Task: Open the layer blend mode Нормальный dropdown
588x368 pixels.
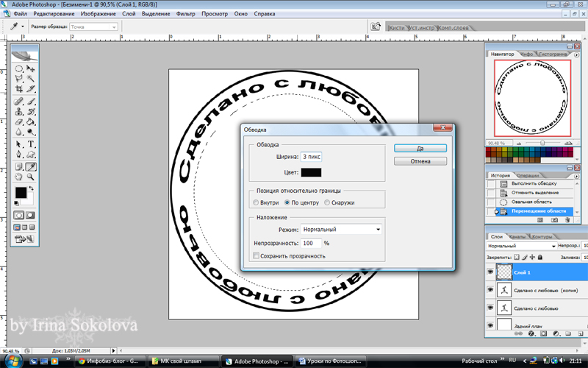Action: pyautogui.click(x=521, y=246)
